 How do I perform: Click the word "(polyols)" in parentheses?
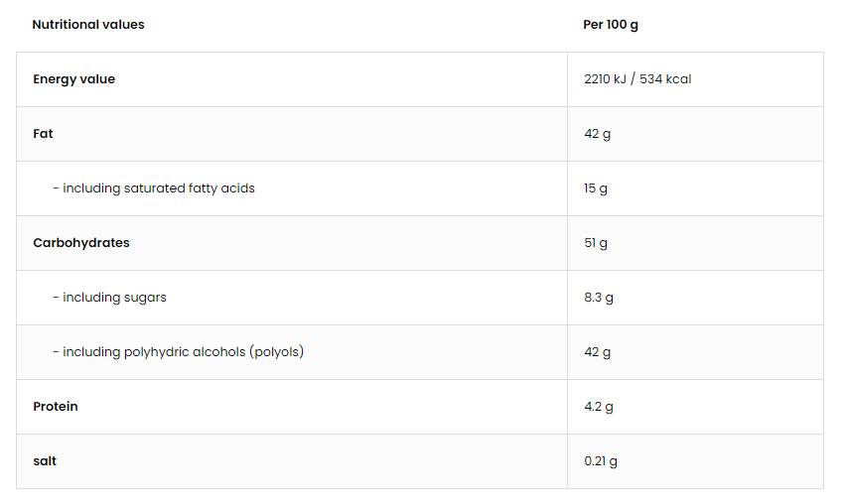click(277, 352)
